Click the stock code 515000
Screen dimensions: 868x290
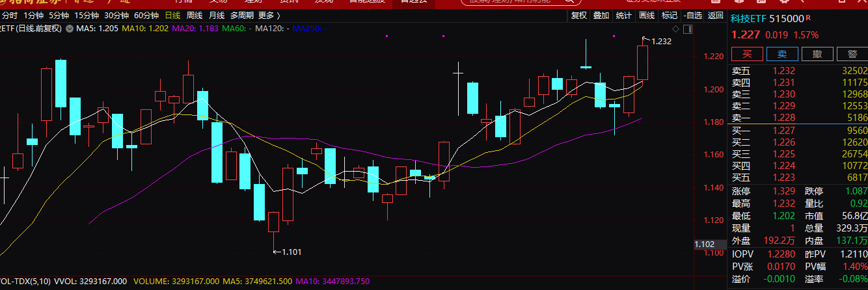tap(787, 20)
